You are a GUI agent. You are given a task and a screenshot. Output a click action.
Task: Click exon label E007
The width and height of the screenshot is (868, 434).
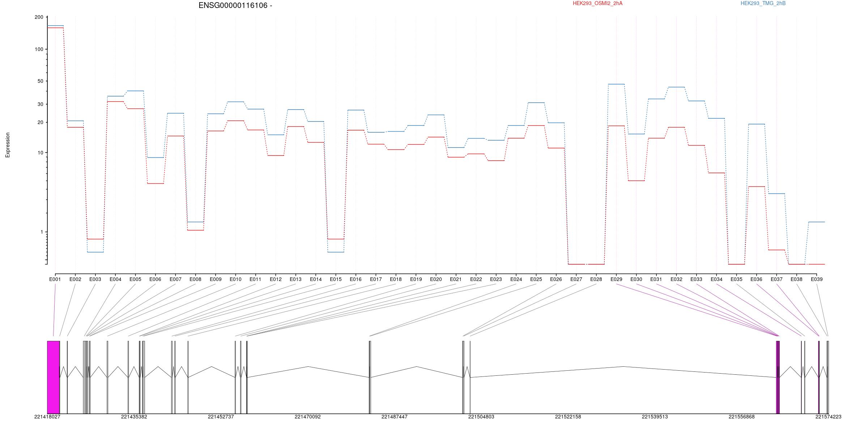pos(175,279)
